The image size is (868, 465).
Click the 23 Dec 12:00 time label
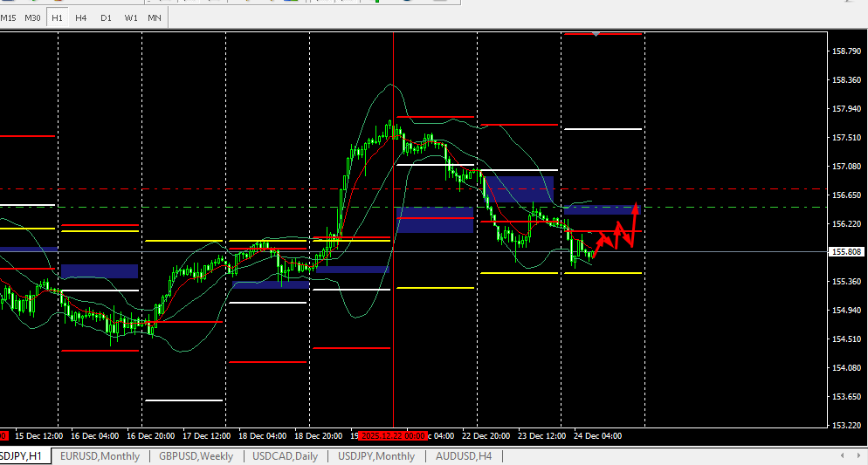(x=542, y=435)
